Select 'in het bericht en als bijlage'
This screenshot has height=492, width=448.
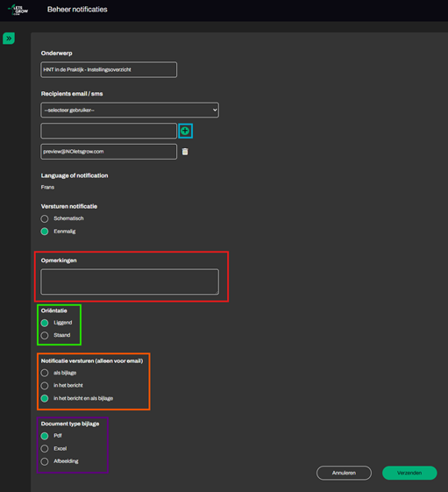coord(45,398)
